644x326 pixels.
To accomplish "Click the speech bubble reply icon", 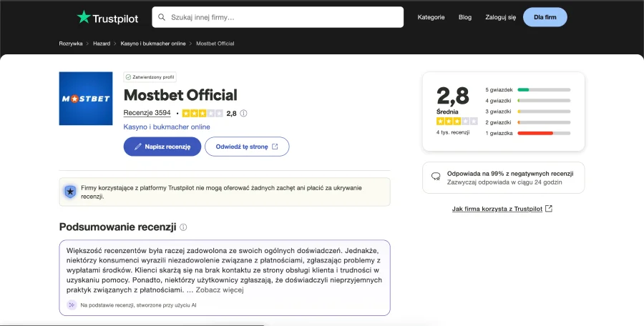I will (436, 177).
